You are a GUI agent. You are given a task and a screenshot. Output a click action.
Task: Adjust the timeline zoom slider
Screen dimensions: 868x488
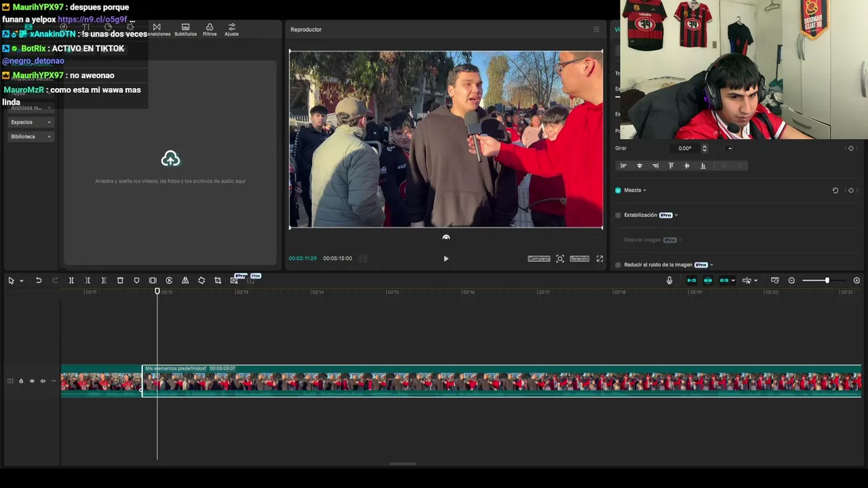point(827,281)
